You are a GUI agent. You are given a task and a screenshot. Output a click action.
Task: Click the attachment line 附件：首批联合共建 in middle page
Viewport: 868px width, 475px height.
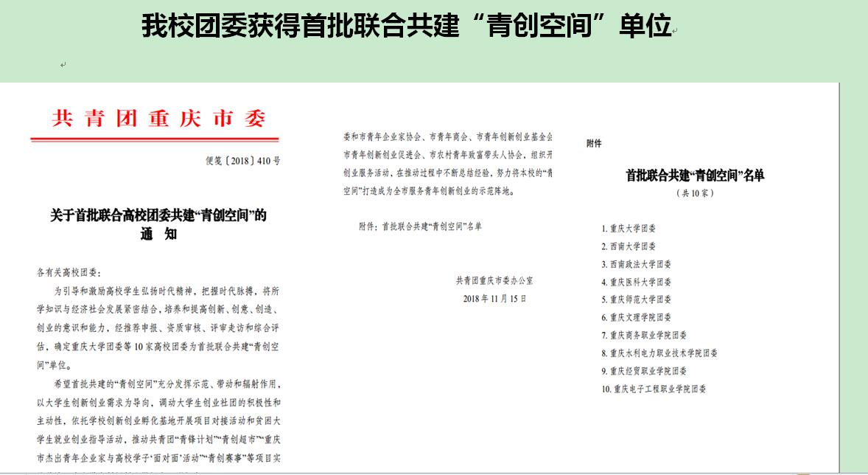[420, 226]
